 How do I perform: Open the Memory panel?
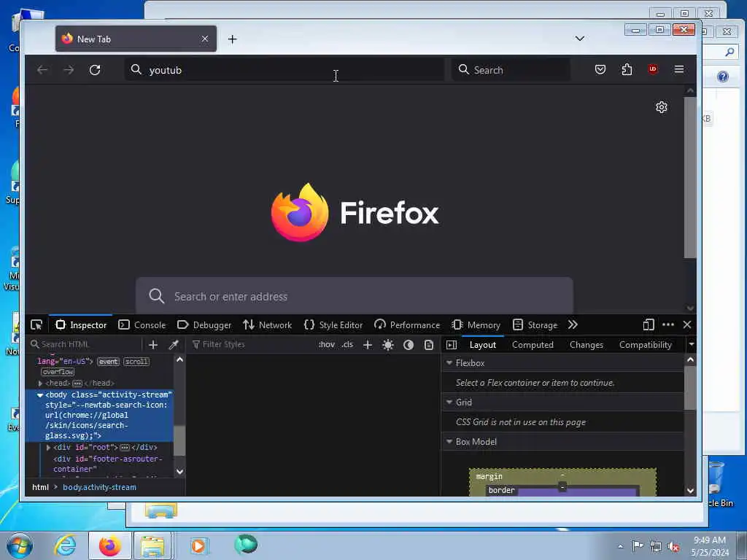tap(476, 324)
